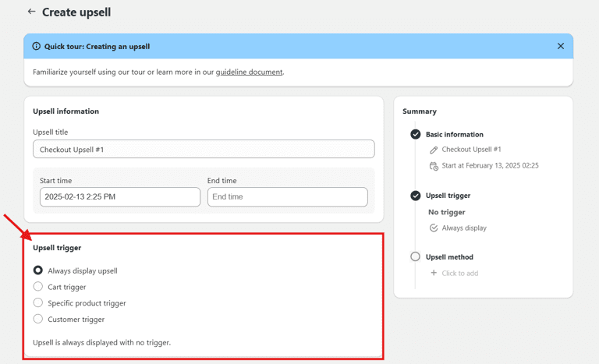The image size is (599, 364).
Task: Select the Cart trigger option
Action: (x=38, y=287)
